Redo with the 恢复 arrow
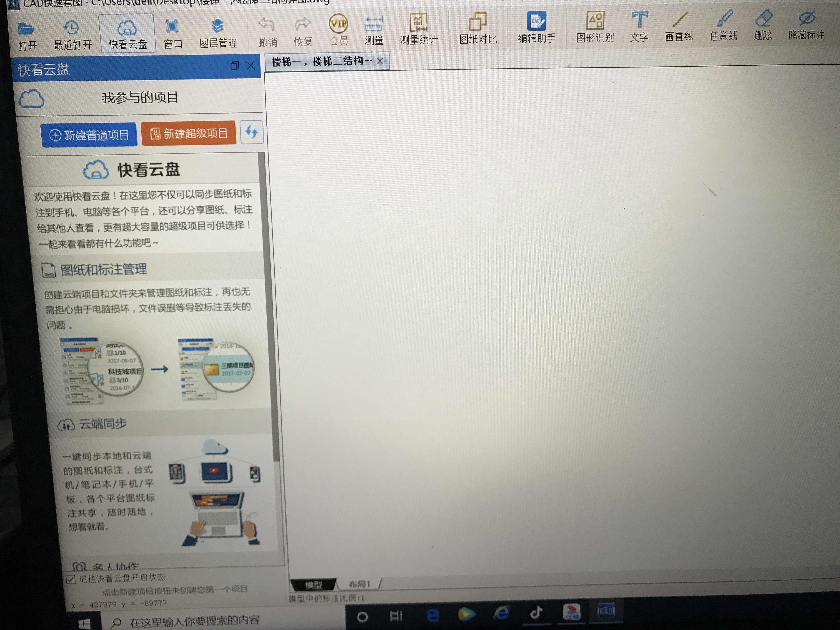Image resolution: width=840 pixels, height=630 pixels. 303,32
